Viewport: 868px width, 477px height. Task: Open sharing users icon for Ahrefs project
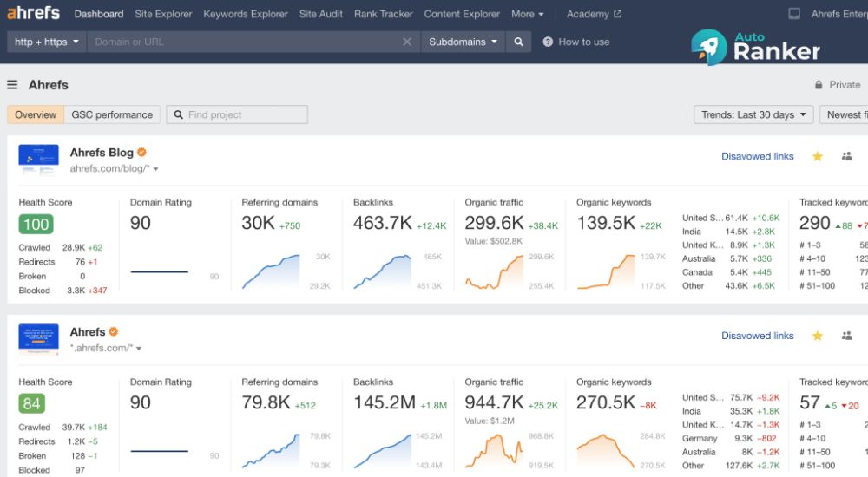(846, 336)
